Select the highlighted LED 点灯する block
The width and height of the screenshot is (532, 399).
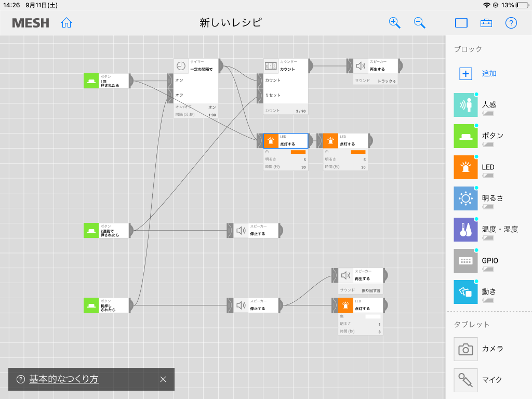pos(286,141)
